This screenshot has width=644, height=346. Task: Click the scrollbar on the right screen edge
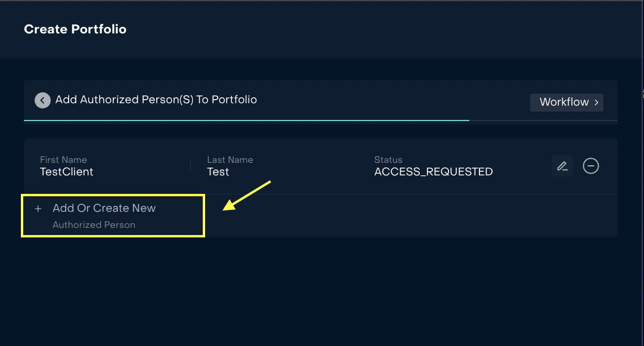[643, 95]
